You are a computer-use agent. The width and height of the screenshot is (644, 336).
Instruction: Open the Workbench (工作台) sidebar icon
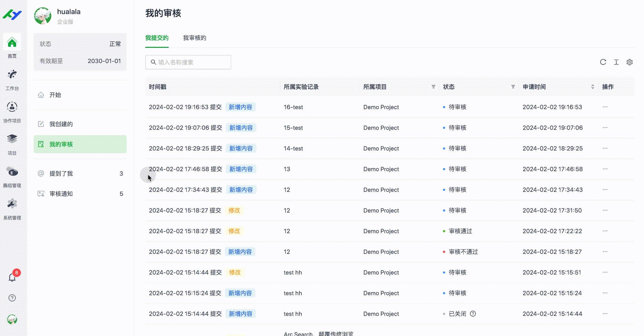coord(12,75)
